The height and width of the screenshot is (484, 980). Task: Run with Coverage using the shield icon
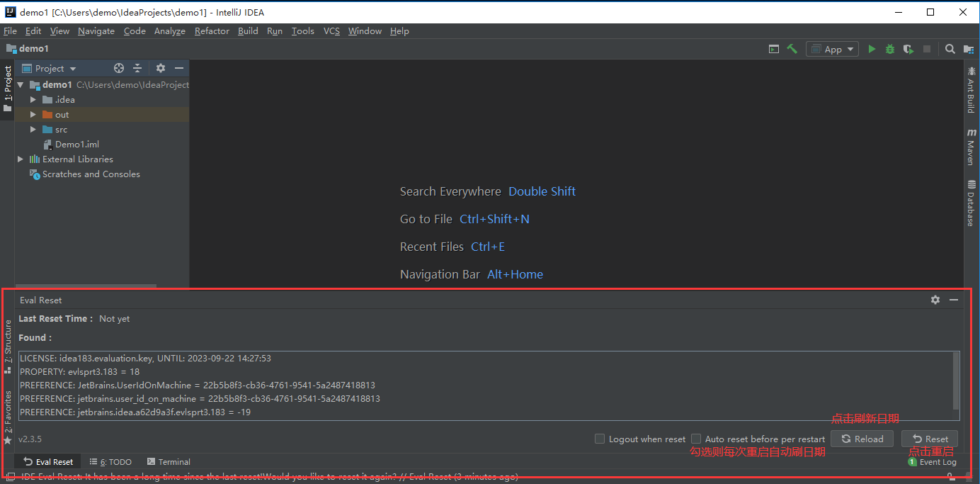tap(908, 49)
